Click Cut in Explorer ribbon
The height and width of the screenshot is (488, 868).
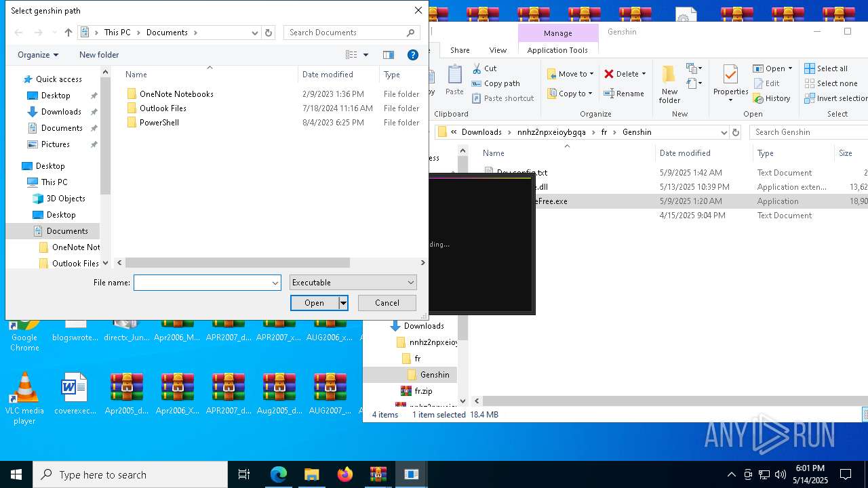coord(484,68)
